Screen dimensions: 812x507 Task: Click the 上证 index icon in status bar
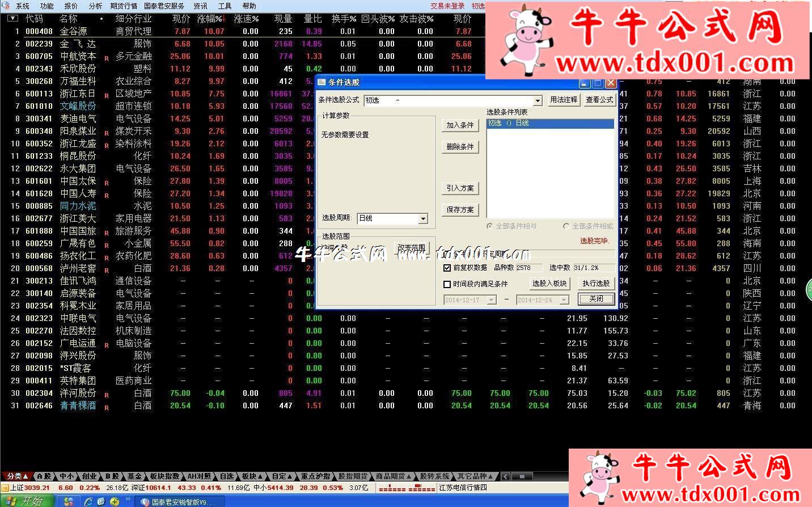pos(5,488)
